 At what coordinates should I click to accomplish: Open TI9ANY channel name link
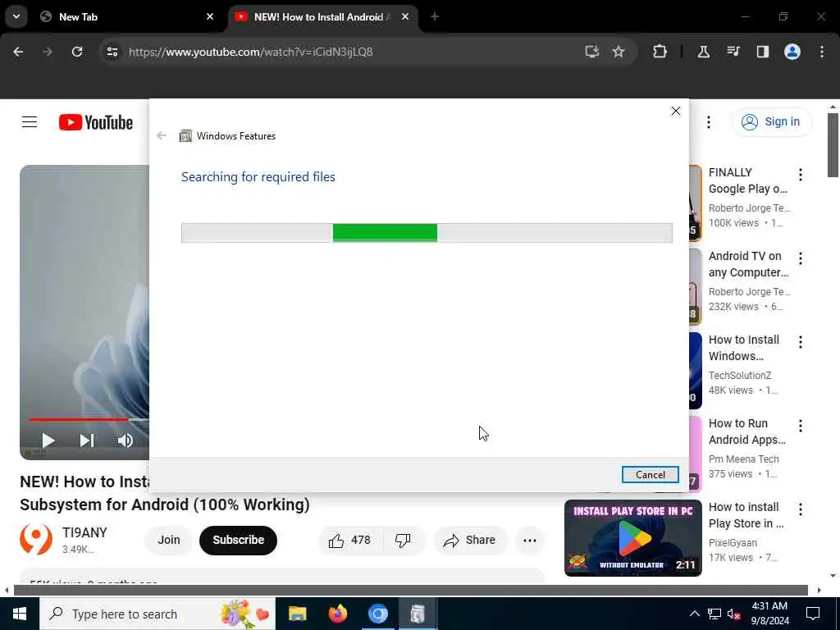coord(84,532)
